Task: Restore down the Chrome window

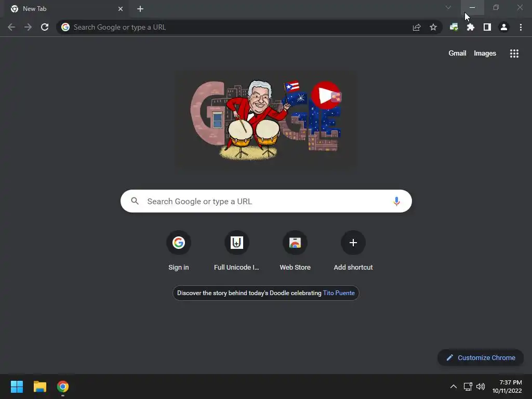Action: (496, 7)
